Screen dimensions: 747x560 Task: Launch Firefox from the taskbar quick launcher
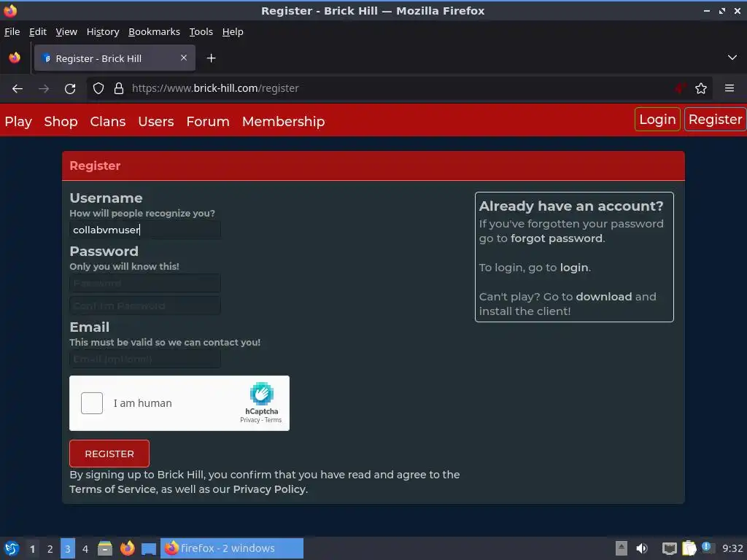(x=127, y=548)
